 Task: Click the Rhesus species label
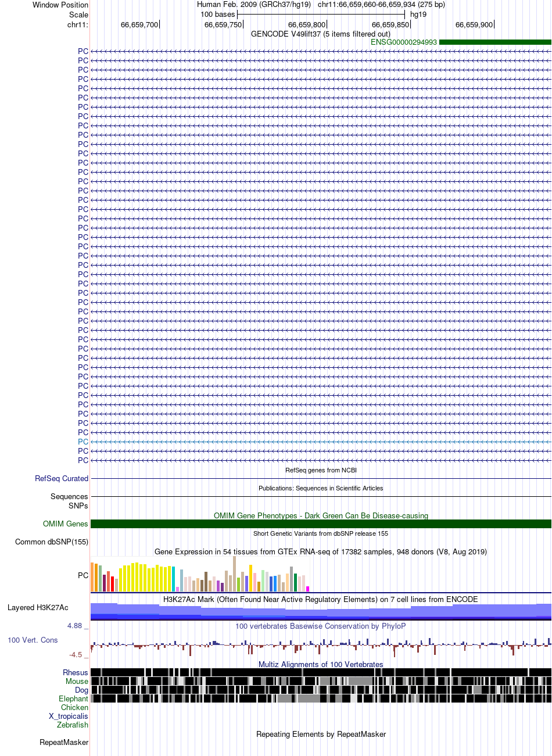pyautogui.click(x=76, y=672)
